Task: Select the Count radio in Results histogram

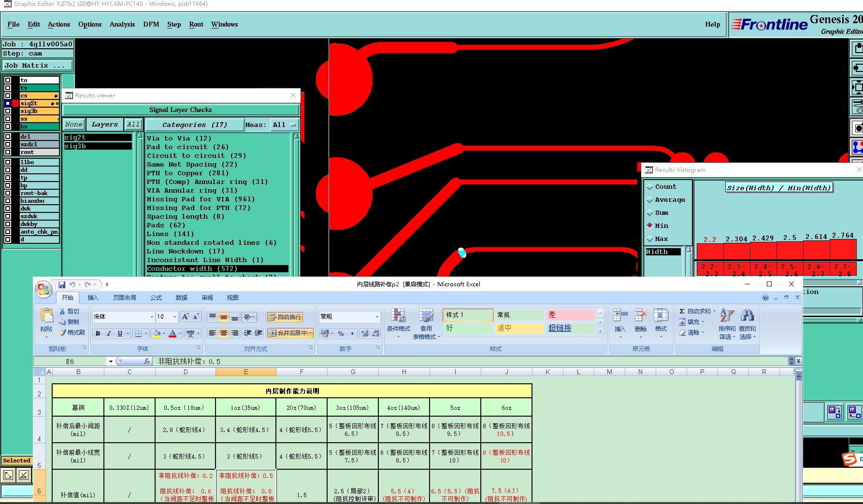Action: [650, 187]
